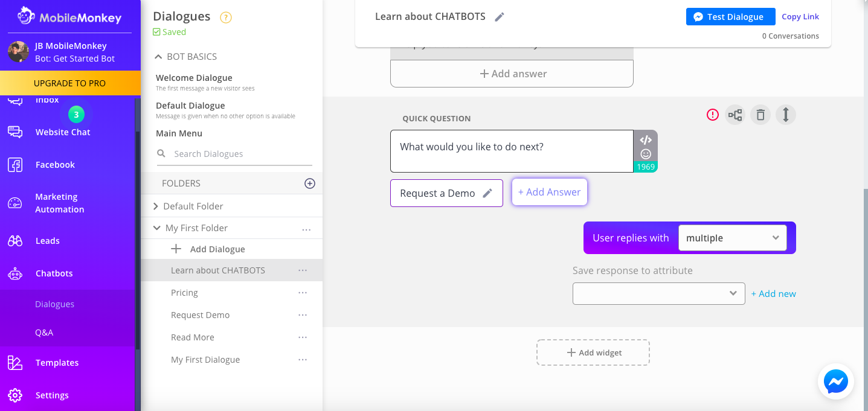
Task: Open the Chatbots section in the sidebar
Action: 54,273
